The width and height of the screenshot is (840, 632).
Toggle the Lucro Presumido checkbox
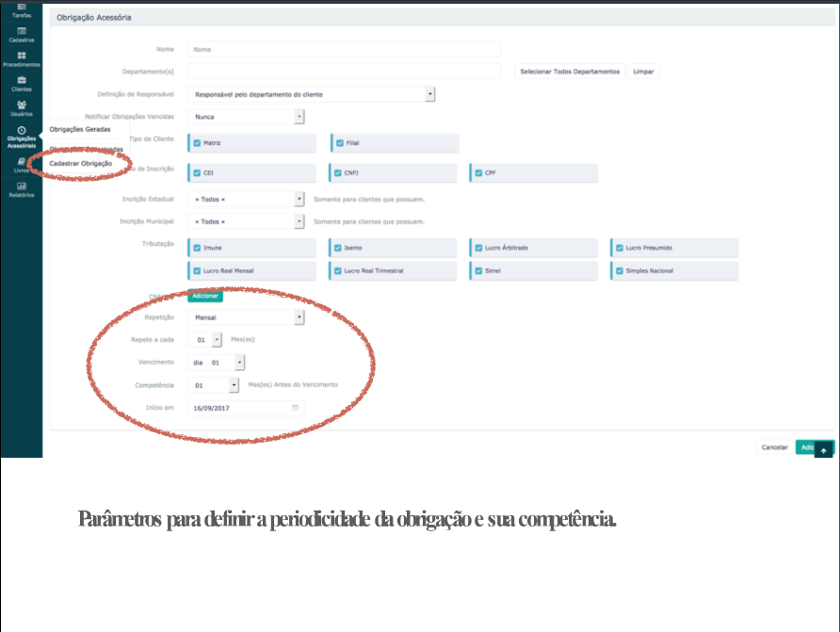tap(619, 248)
